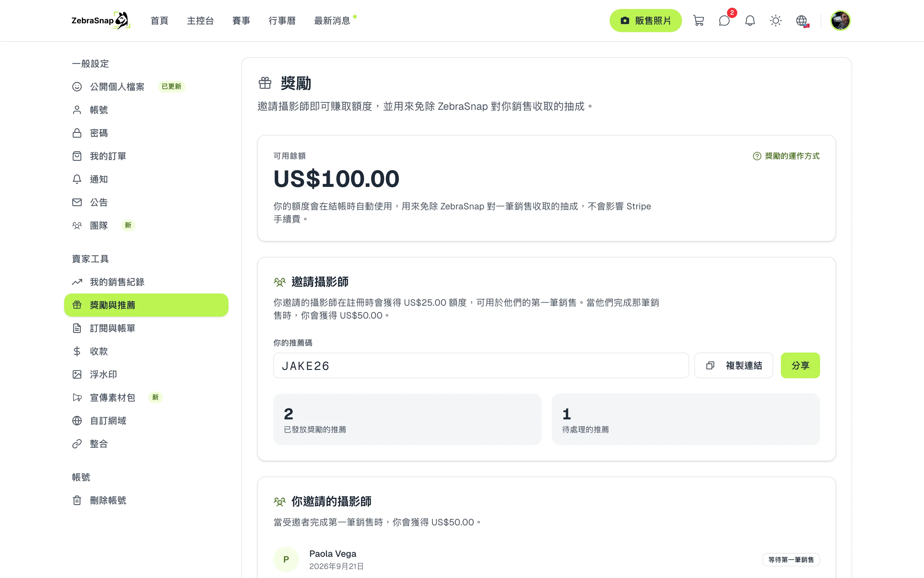924x578 pixels.
Task: Click the 待處理的推薦 stat card
Action: [x=686, y=419]
